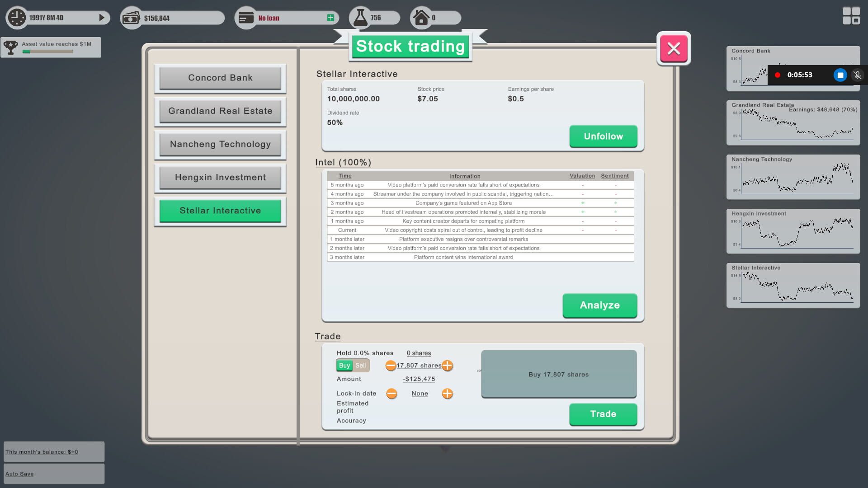Open the cash balance money icon
The image size is (868, 488).
tap(131, 17)
